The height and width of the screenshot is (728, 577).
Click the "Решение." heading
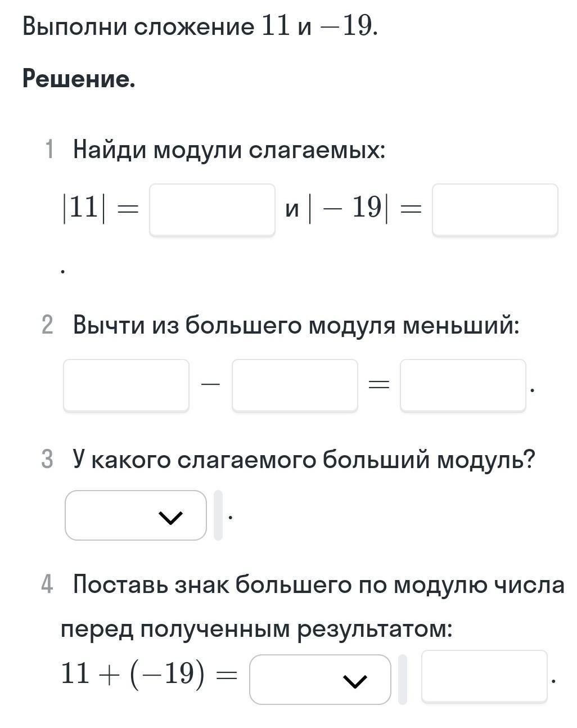coord(79,79)
